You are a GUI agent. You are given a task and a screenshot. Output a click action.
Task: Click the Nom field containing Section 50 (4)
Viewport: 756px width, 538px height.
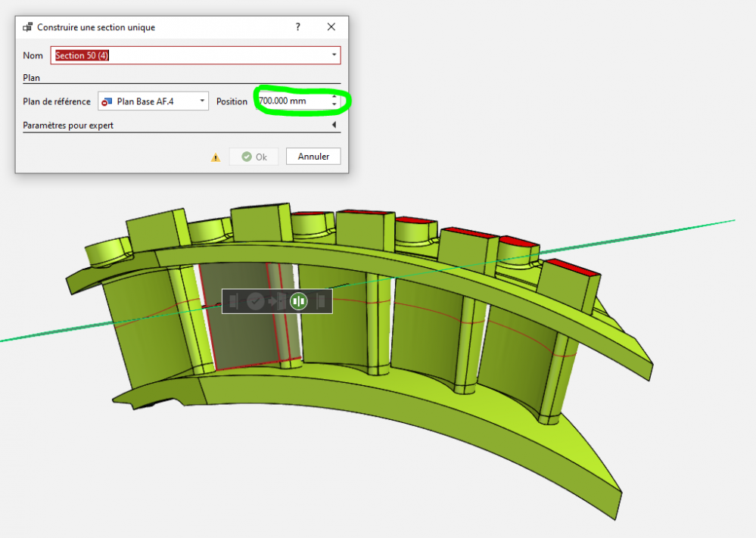click(x=189, y=55)
